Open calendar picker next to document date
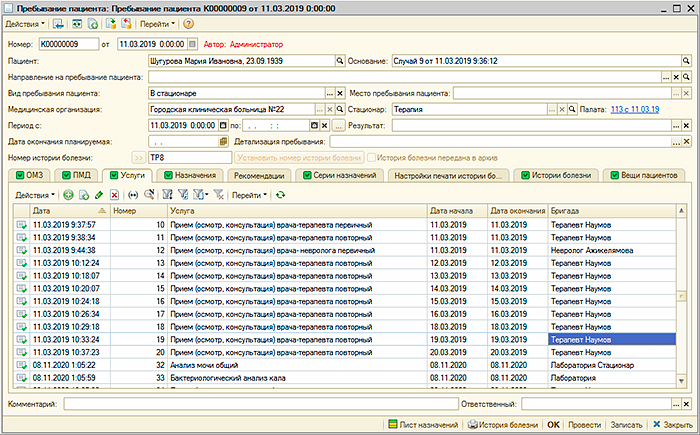The image size is (700, 435). [x=190, y=44]
